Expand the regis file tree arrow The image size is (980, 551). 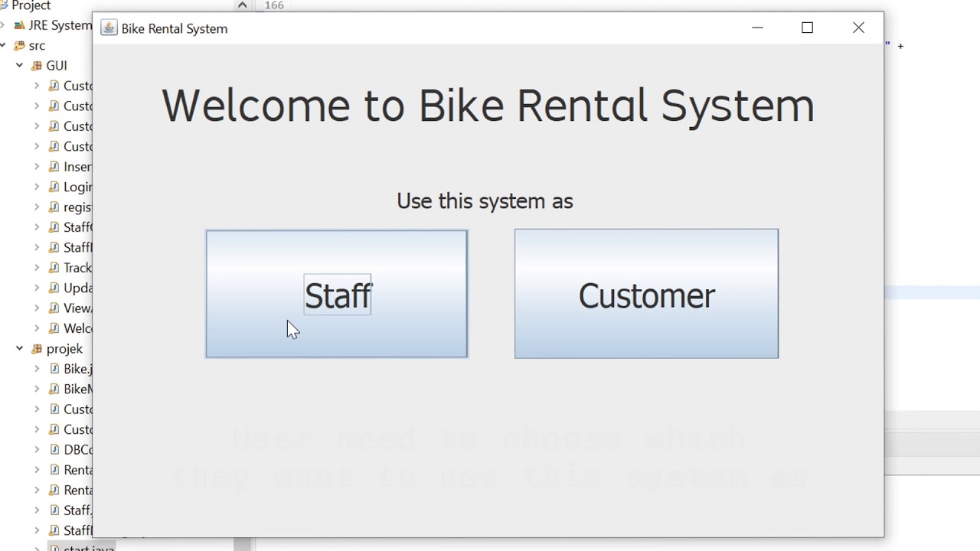37,207
